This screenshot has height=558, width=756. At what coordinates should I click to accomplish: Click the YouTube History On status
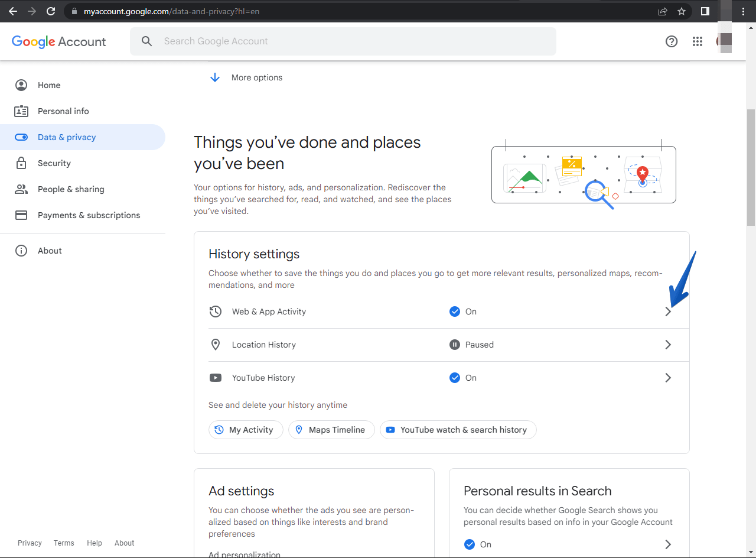tap(463, 378)
